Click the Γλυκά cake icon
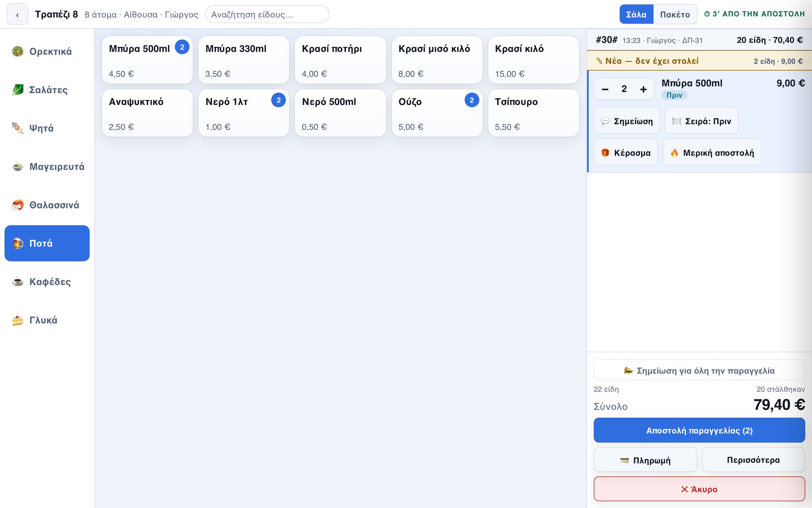Viewport: 812px width, 508px height. point(17,320)
